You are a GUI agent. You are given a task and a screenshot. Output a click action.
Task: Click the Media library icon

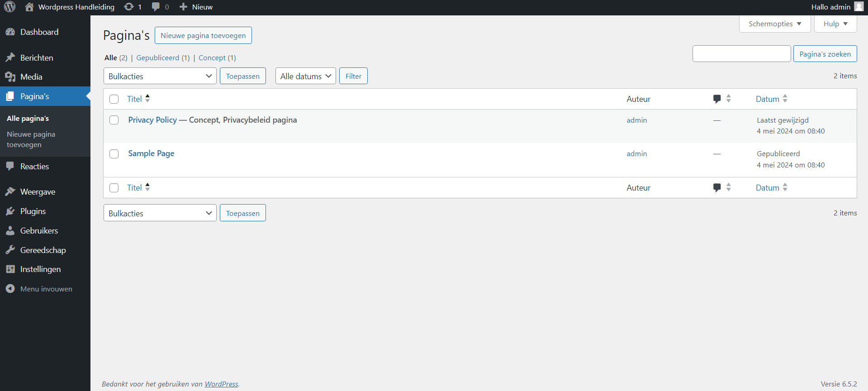click(x=10, y=77)
